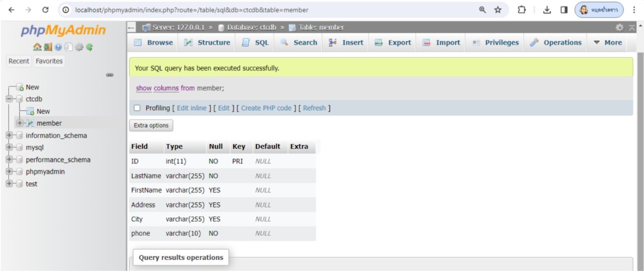Click the Edit inline link
This screenshot has width=644, height=271.
point(192,108)
